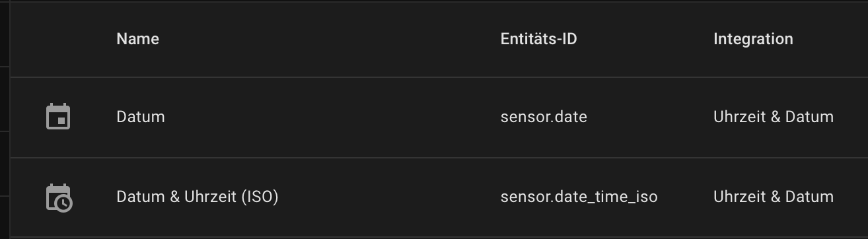This screenshot has height=239, width=868.
Task: Open the Datum & Uhrzeit (ISO) entity name
Action: (x=198, y=197)
